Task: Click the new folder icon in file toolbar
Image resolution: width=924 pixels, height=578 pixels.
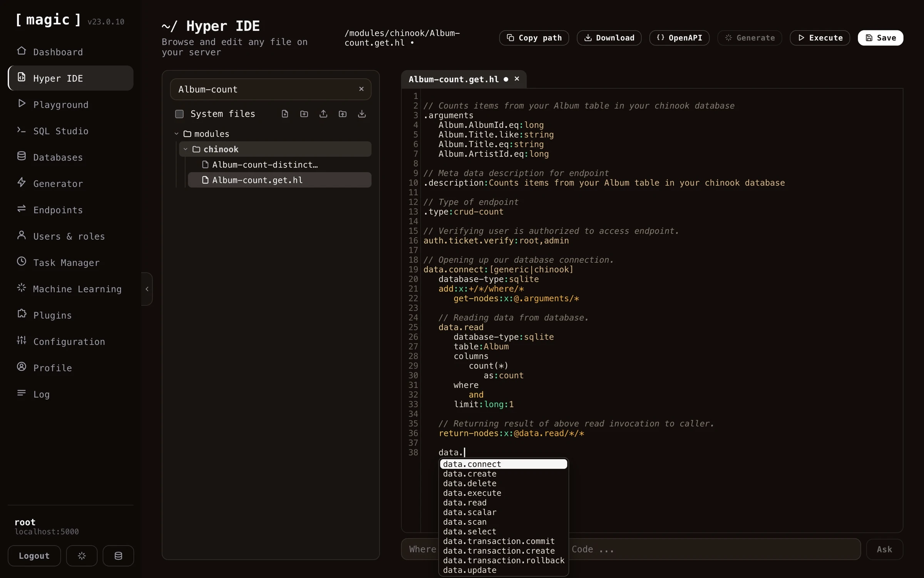Action: [304, 114]
